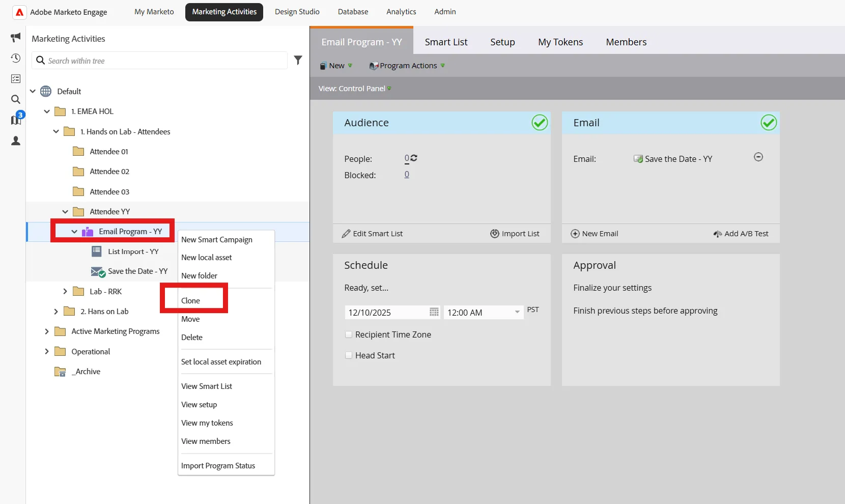Click the magnifier search sidebar icon
The image size is (845, 504).
coord(16,99)
